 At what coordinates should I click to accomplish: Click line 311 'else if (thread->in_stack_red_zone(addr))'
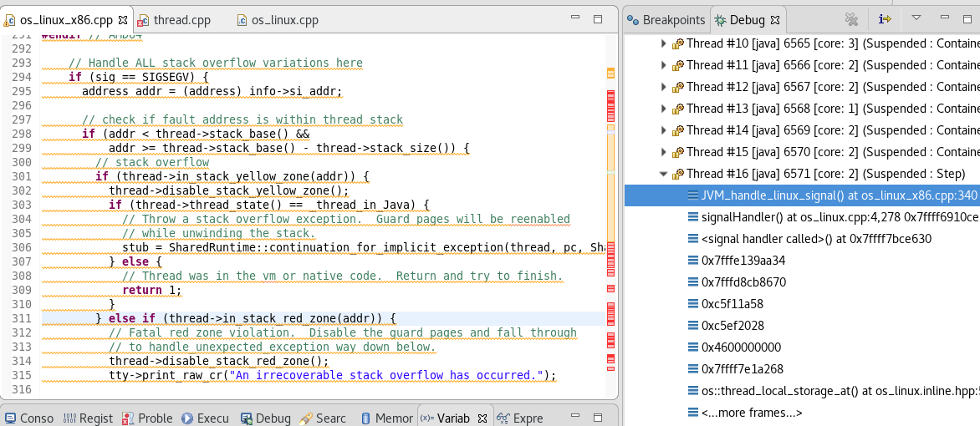click(x=253, y=318)
